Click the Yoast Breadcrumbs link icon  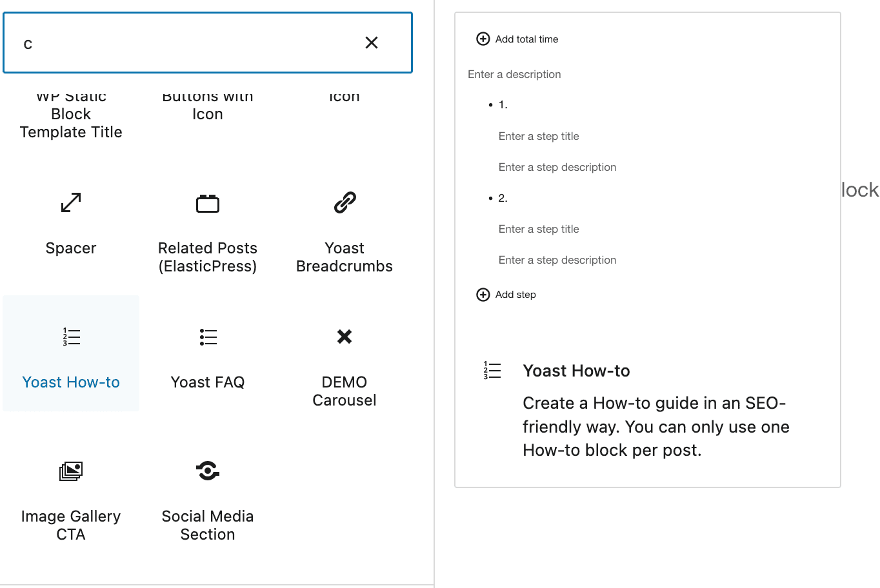click(345, 202)
